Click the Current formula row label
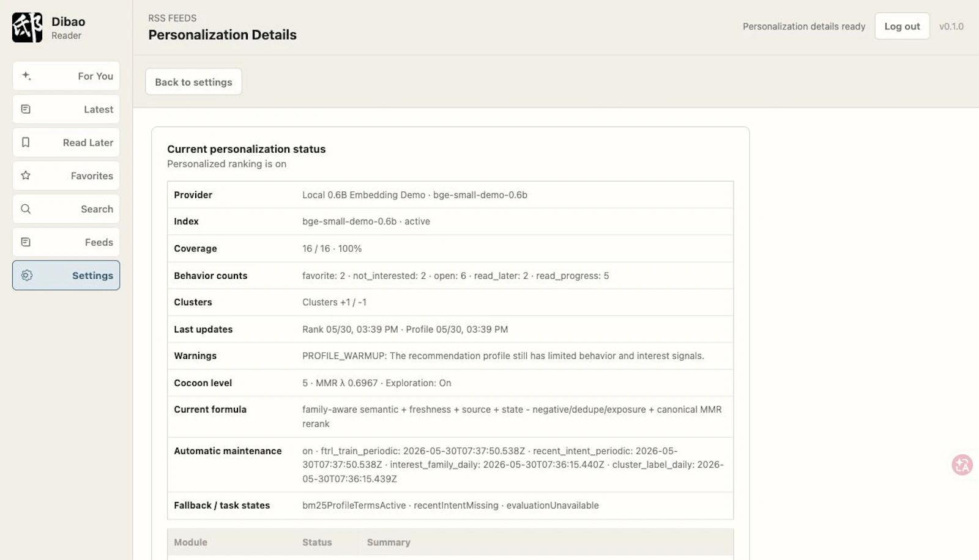 pyautogui.click(x=210, y=410)
